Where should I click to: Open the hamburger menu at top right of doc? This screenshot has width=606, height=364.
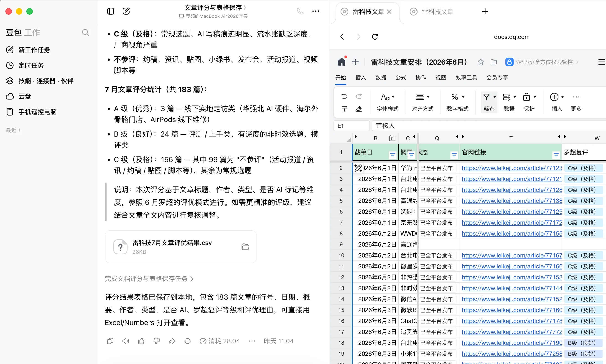tap(602, 62)
